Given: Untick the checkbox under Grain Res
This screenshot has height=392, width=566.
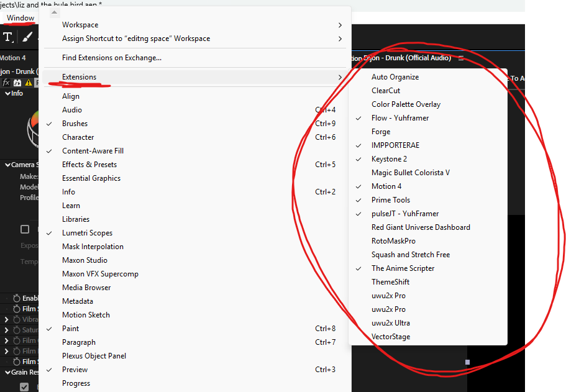Looking at the screenshot, I should (24, 387).
